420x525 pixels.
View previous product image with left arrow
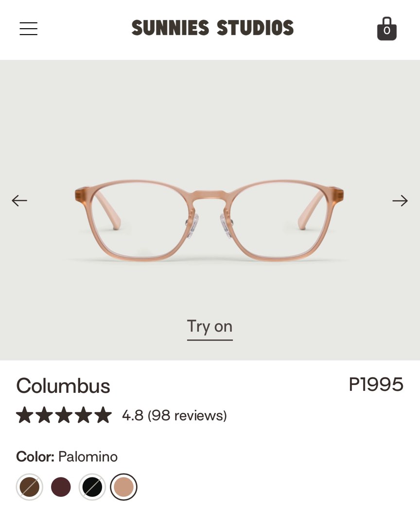pyautogui.click(x=19, y=200)
